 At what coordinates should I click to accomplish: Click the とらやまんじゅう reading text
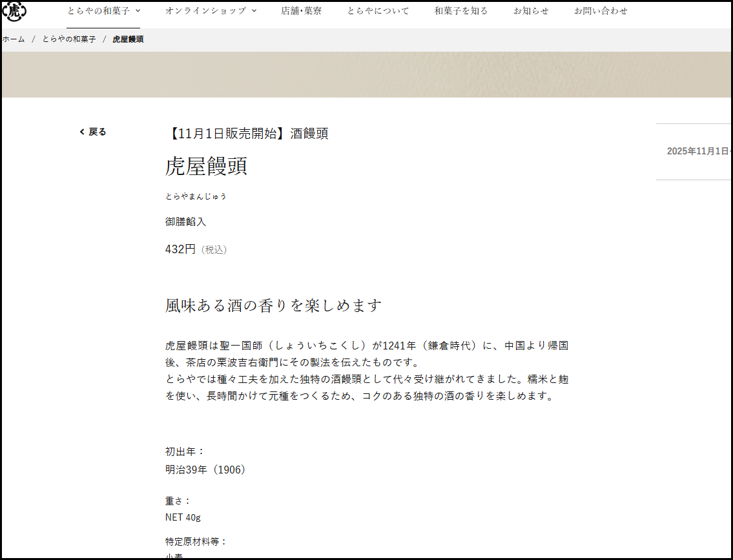pyautogui.click(x=196, y=196)
